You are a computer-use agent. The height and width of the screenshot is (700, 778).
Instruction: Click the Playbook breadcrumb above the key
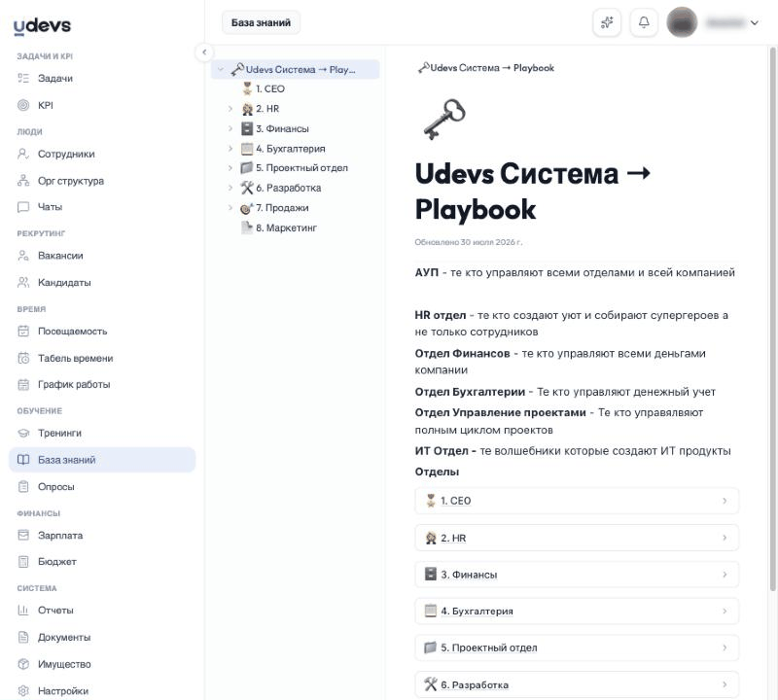pyautogui.click(x=486, y=68)
